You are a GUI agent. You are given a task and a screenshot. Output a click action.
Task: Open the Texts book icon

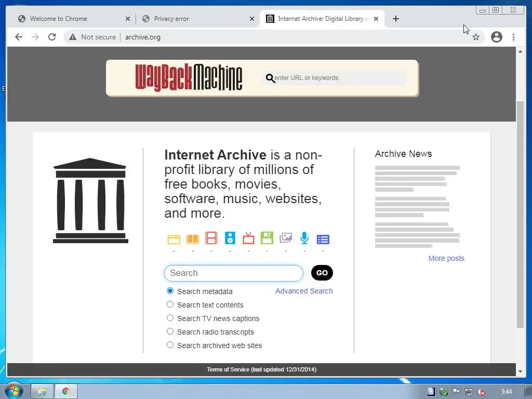click(192, 239)
